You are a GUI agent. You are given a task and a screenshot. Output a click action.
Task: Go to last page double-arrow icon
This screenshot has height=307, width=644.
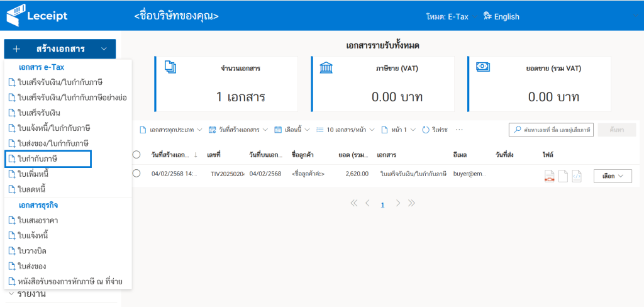[x=411, y=203]
